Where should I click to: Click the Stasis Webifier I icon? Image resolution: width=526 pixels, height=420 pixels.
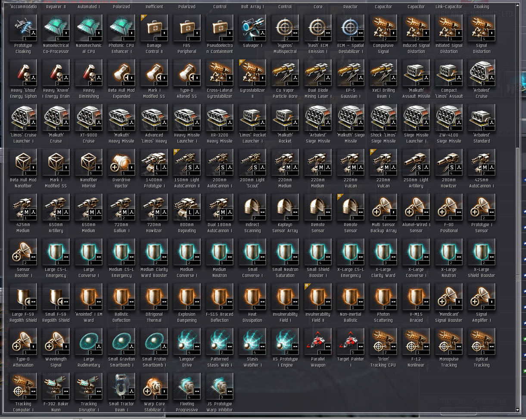coord(252,342)
